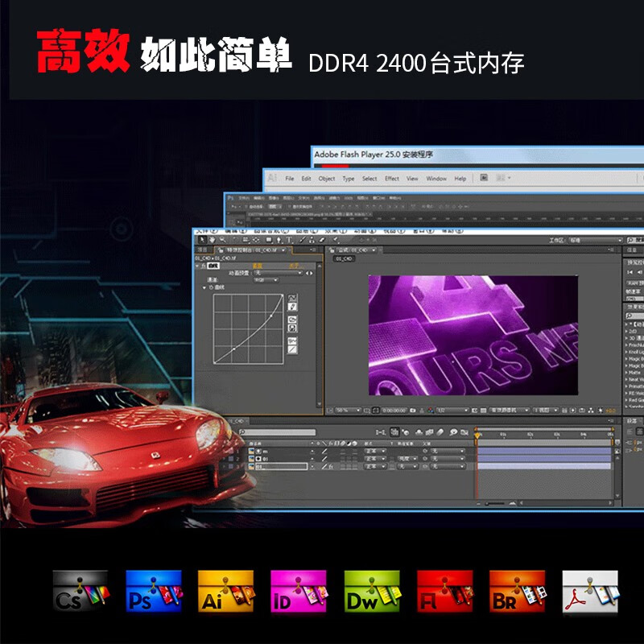Select the Eraser tool in After Effects toolbar
644x644 pixels.
[321, 240]
